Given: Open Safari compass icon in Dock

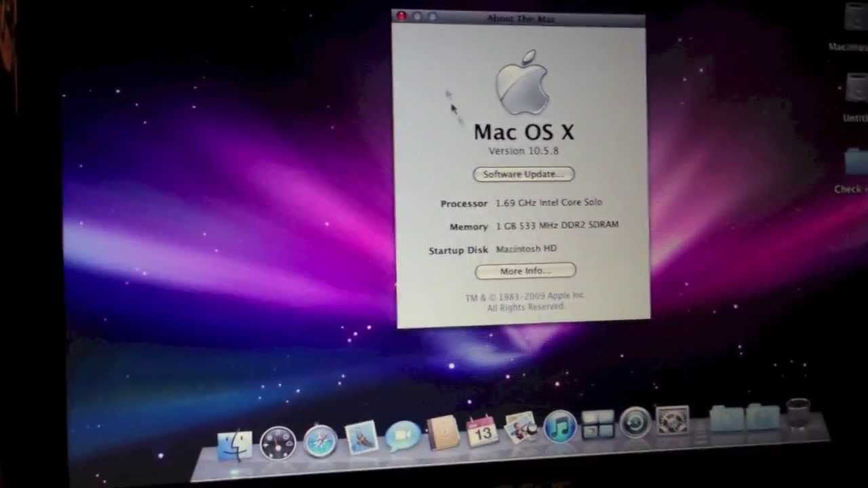Looking at the screenshot, I should [320, 441].
